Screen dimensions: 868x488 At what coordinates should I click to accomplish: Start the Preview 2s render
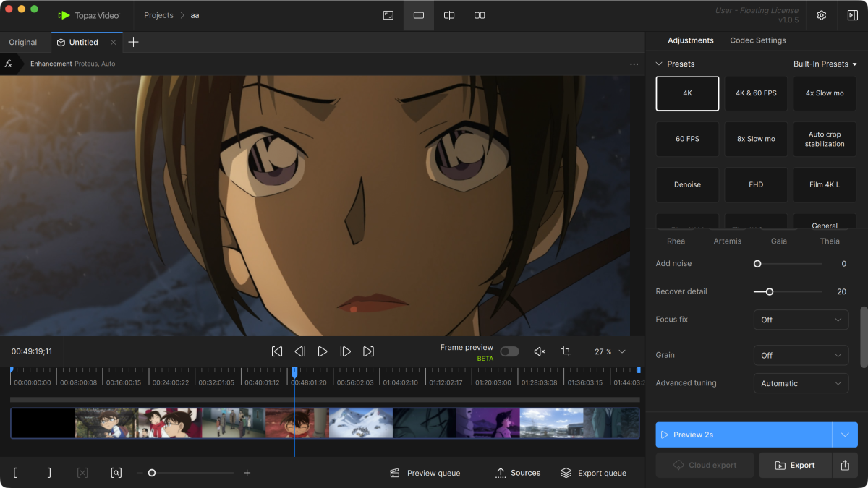point(744,435)
